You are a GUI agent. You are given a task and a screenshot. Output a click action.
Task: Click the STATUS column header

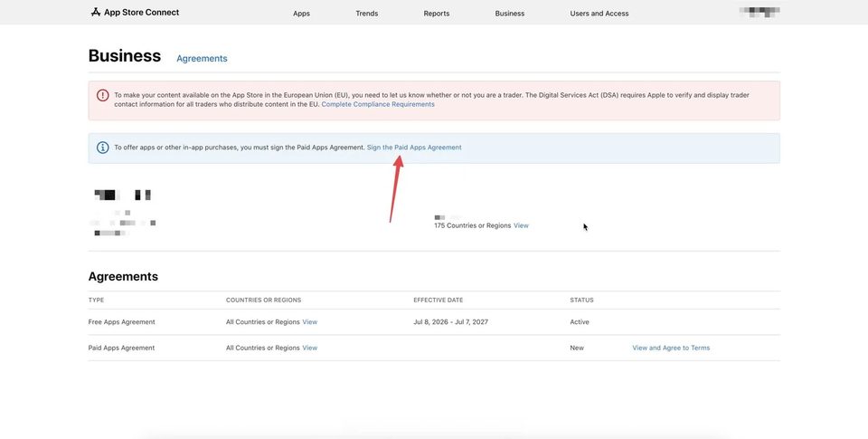point(581,300)
